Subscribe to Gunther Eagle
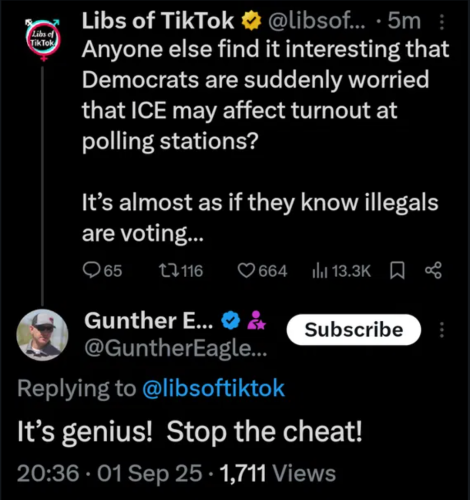 click(x=354, y=330)
